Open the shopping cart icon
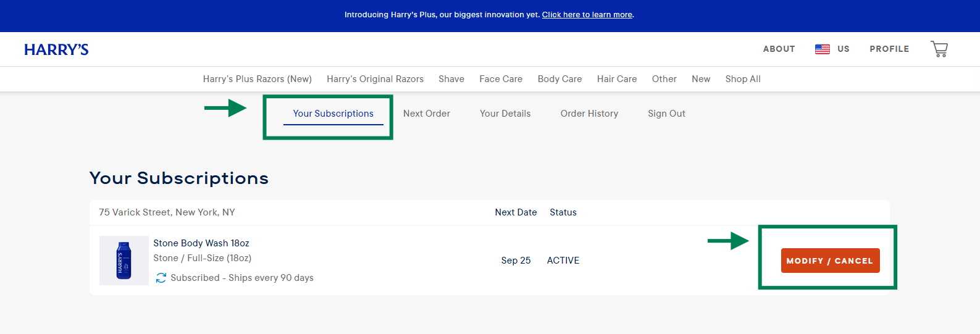The height and width of the screenshot is (334, 980). coord(939,49)
